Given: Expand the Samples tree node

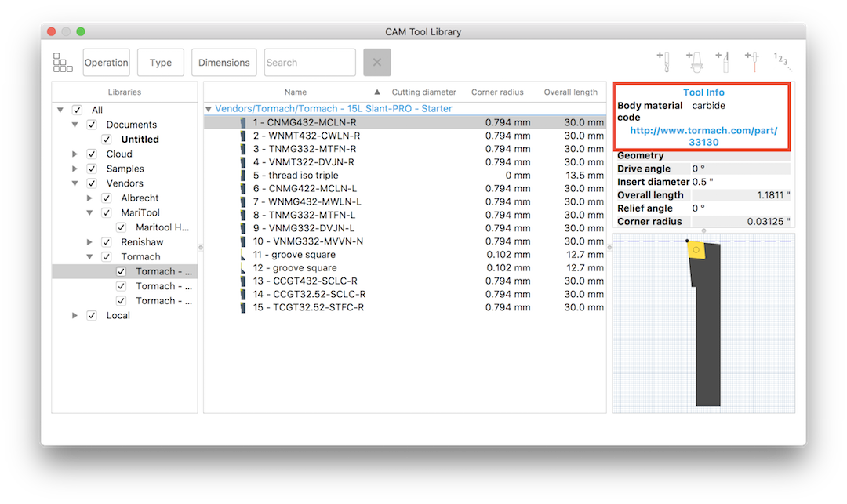Looking at the screenshot, I should click(75, 169).
